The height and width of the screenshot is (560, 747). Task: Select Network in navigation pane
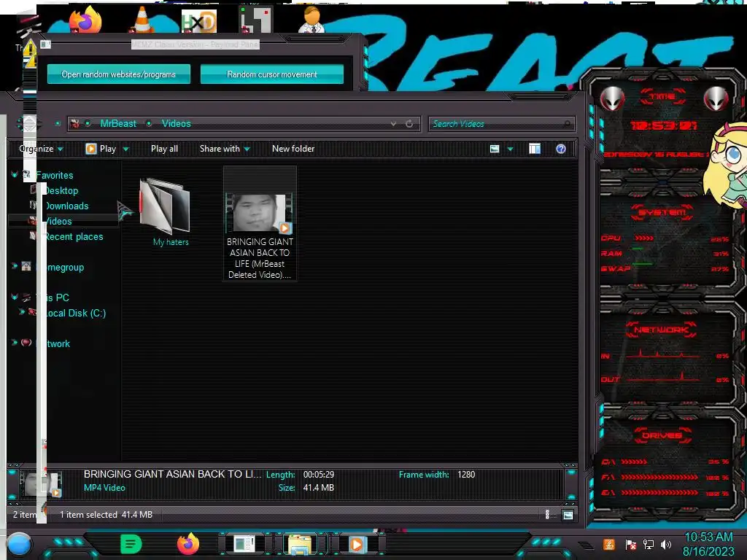point(53,343)
